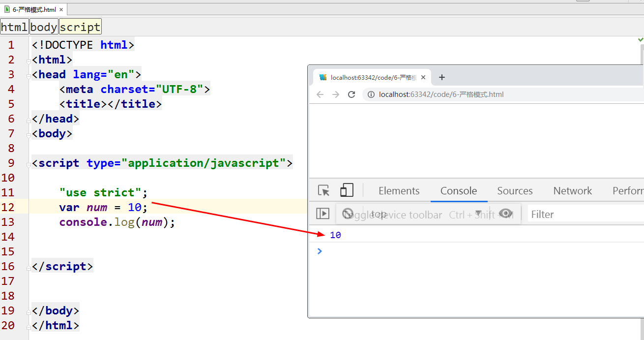The width and height of the screenshot is (644, 340).
Task: Switch to the Console tab in DevTools
Action: coord(459,191)
